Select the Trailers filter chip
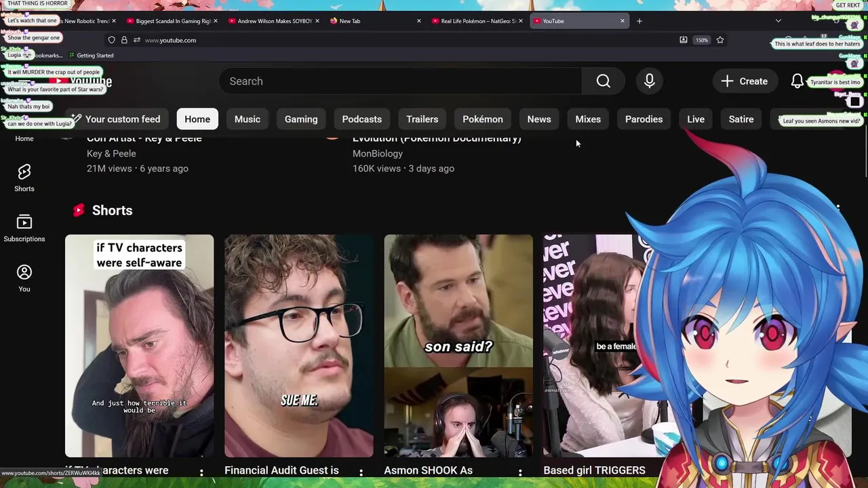868x488 pixels. click(422, 119)
